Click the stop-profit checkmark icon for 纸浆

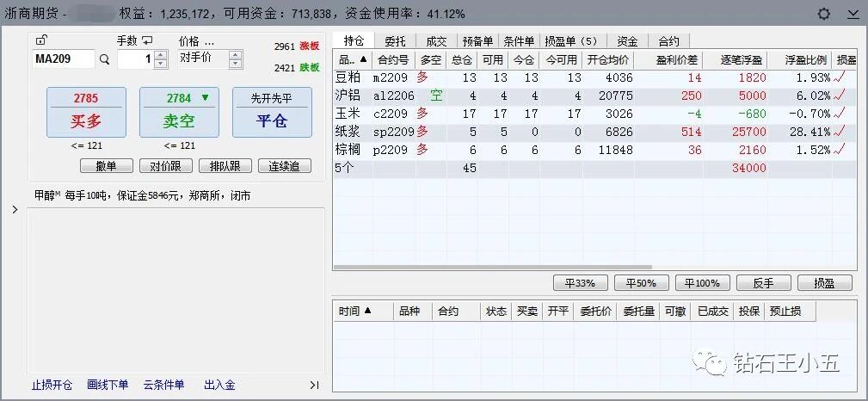[840, 132]
